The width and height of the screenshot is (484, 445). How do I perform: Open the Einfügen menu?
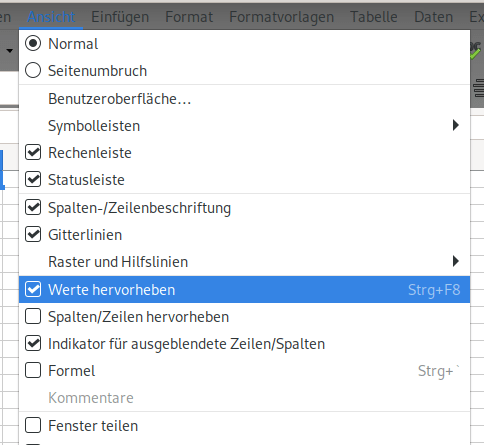[120, 17]
